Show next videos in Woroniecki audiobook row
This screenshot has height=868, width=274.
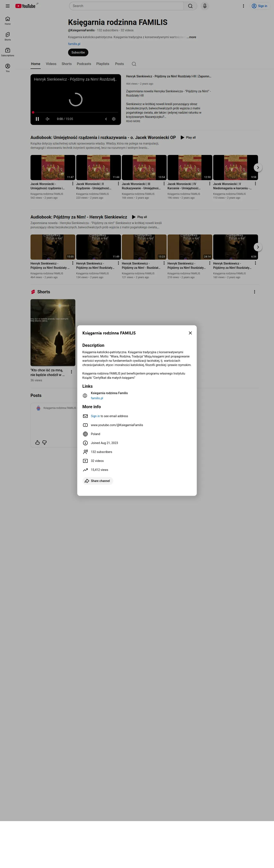258,168
